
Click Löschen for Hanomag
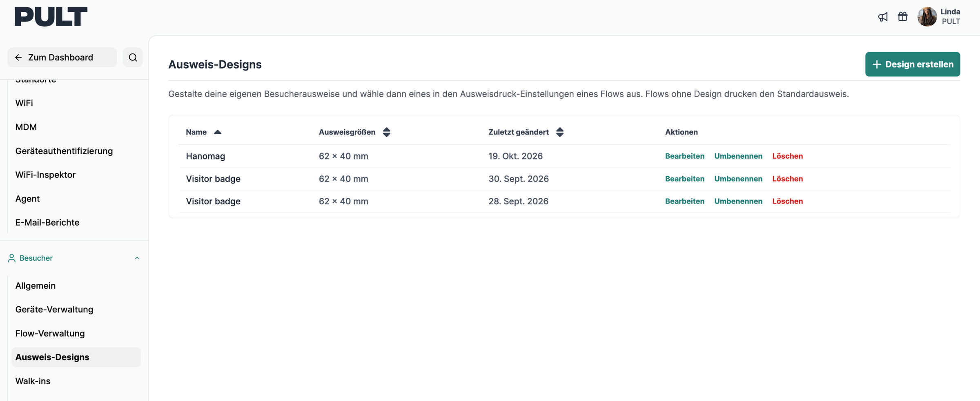[788, 156]
